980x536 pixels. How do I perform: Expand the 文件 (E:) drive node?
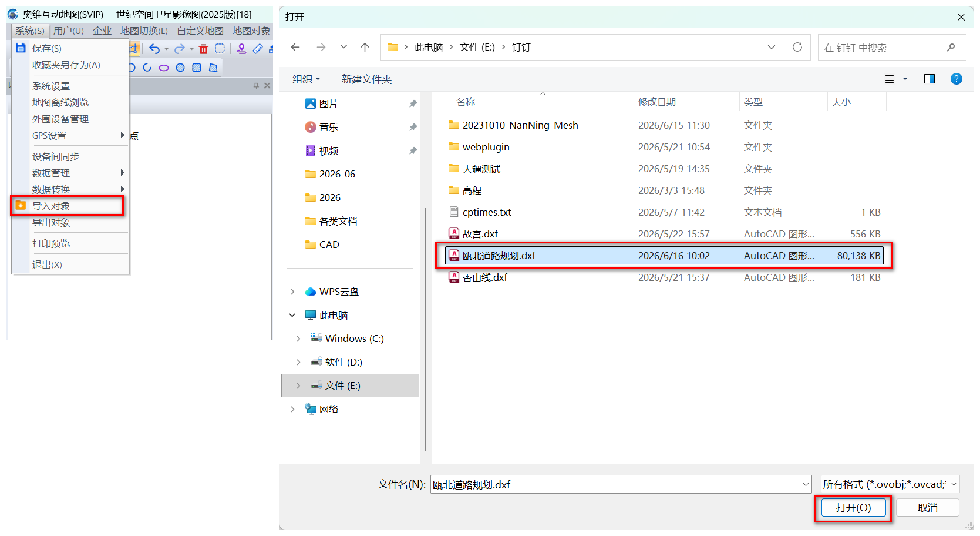[298, 386]
